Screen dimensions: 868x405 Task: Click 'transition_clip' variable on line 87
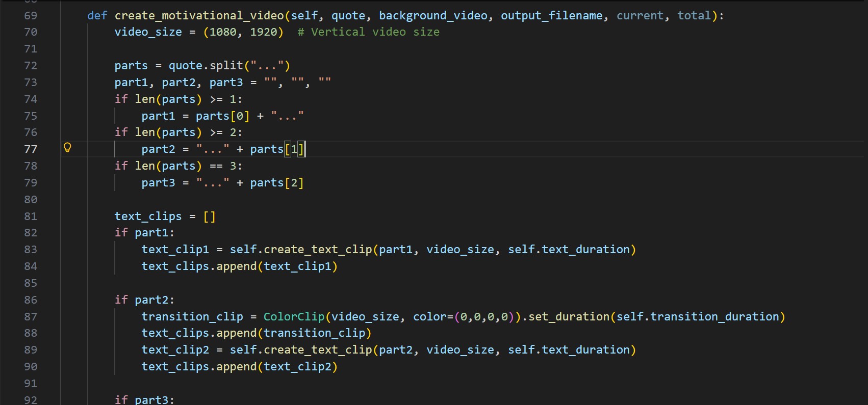192,317
